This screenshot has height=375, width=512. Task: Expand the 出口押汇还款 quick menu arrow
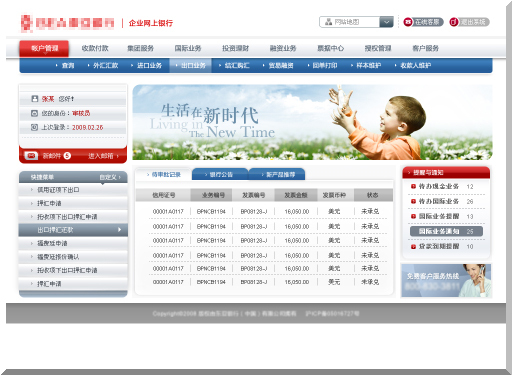(120, 230)
